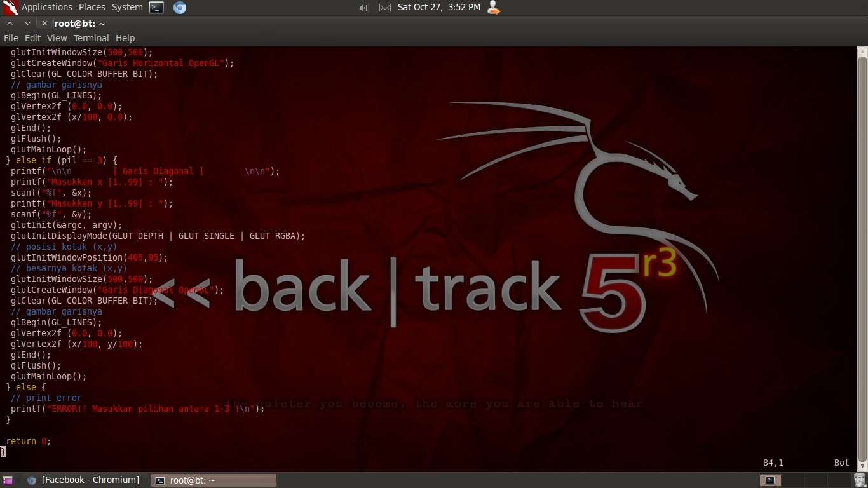Open the Terminal menu in the menu bar
Viewport: 868px width, 488px height.
pyautogui.click(x=92, y=38)
